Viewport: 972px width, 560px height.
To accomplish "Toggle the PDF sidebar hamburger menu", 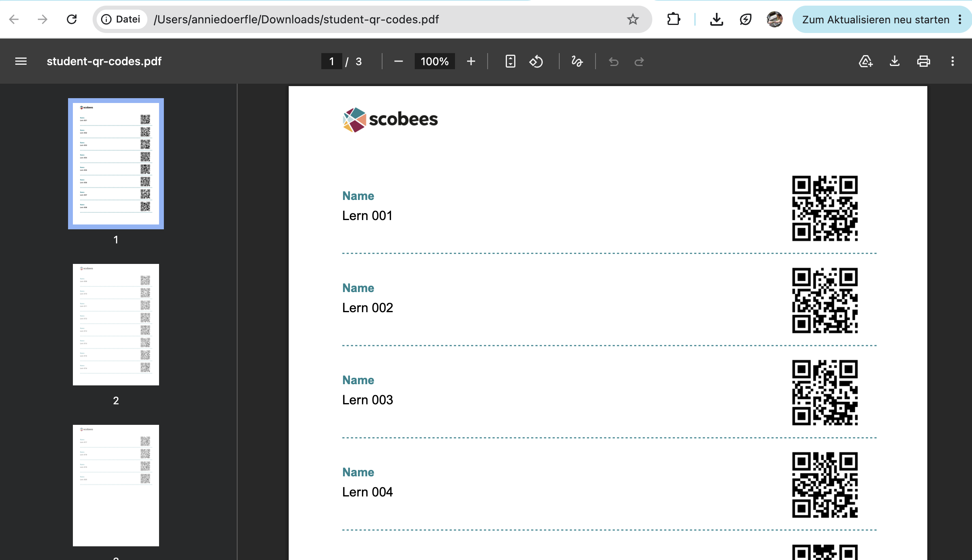I will tap(21, 61).
